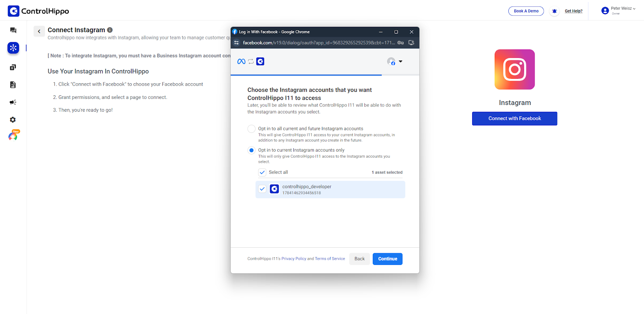This screenshot has height=314, width=644.
Task: Go back using the chevron arrow button
Action: click(39, 31)
